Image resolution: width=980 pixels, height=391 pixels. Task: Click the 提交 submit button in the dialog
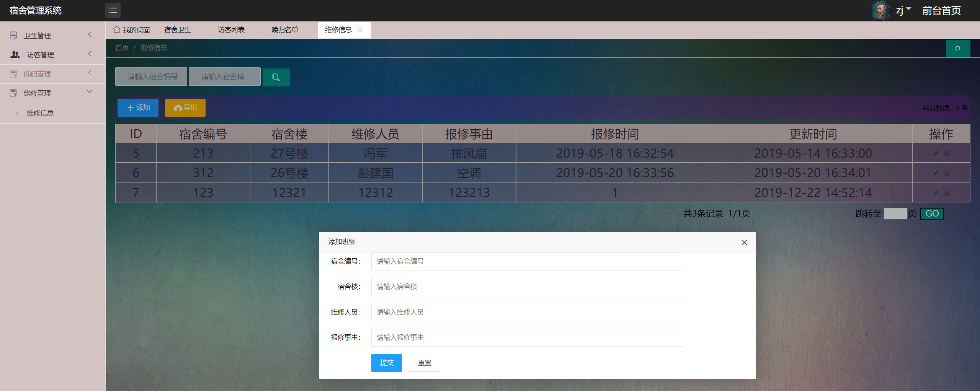[x=386, y=363]
